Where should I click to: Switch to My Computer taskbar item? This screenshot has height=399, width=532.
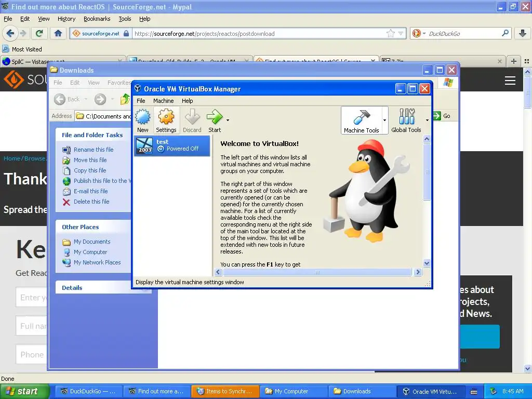(x=294, y=391)
